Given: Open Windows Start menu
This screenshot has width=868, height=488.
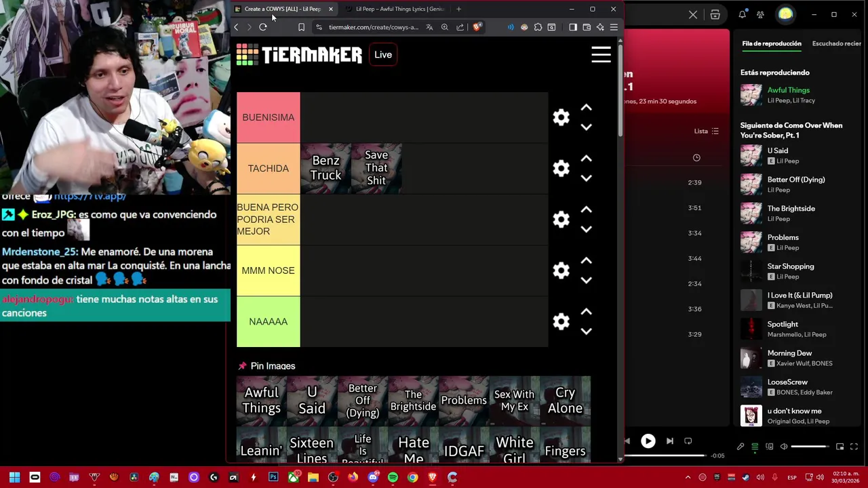Looking at the screenshot, I should pyautogui.click(x=14, y=477).
